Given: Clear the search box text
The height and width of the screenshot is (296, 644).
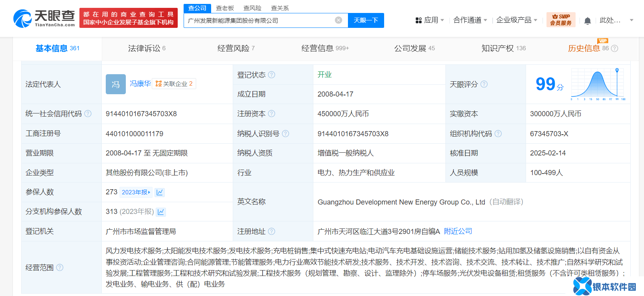Looking at the screenshot, I should click(338, 20).
